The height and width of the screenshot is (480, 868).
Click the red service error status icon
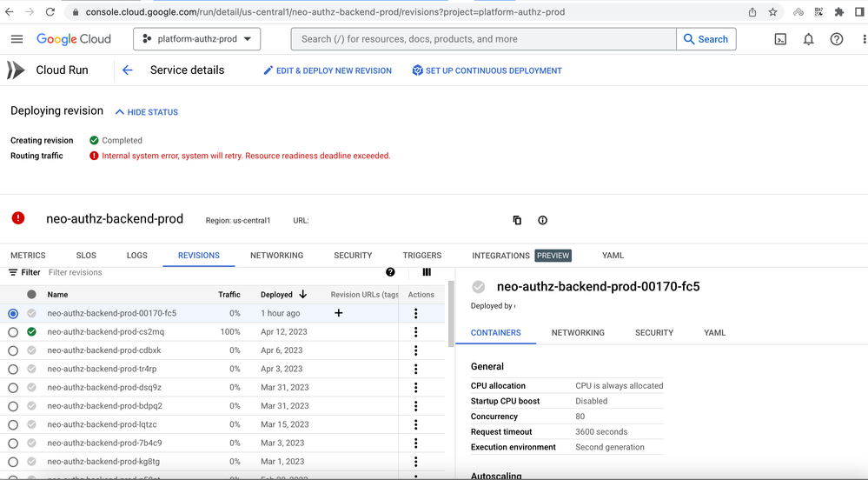point(18,218)
